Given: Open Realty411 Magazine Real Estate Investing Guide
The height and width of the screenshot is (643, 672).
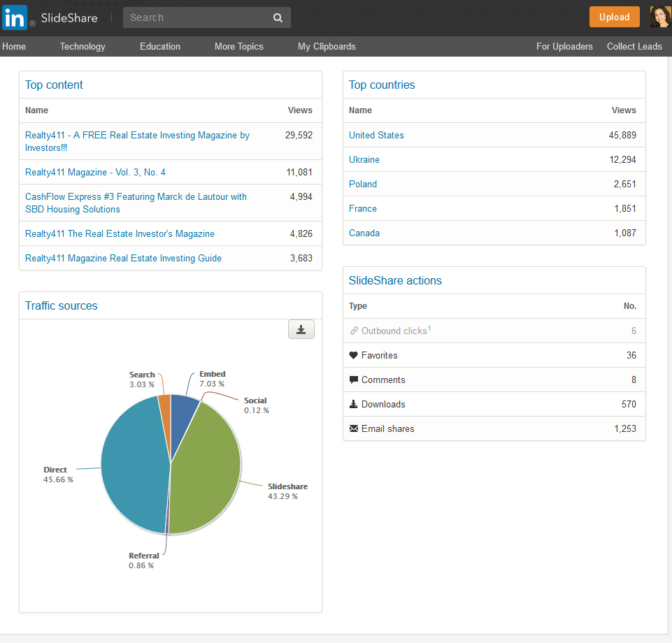Looking at the screenshot, I should click(123, 259).
